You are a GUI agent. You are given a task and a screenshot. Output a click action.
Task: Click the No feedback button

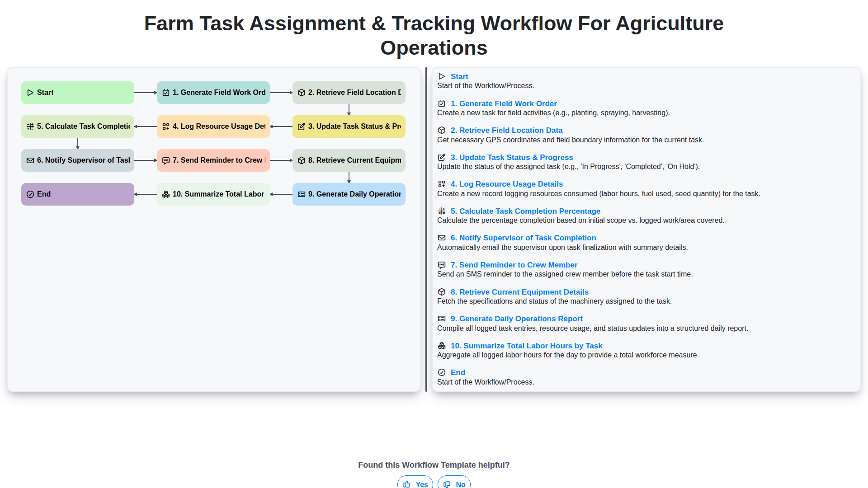tap(453, 484)
